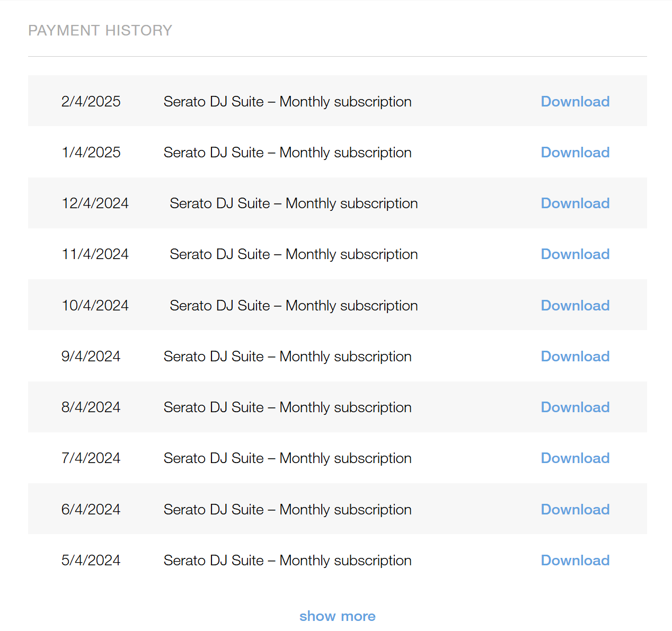Download the 12/4/2024 payment invoice
The image size is (672, 631).
(575, 203)
